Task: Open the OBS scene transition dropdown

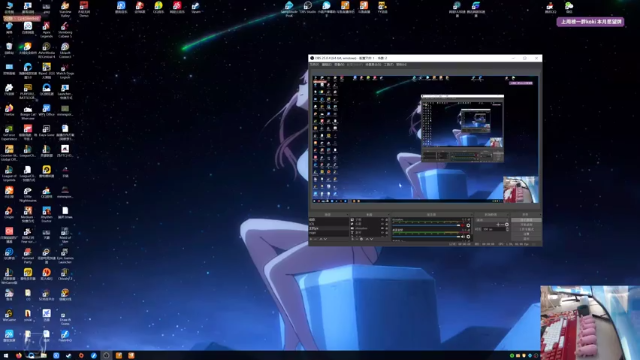Action: (x=492, y=220)
